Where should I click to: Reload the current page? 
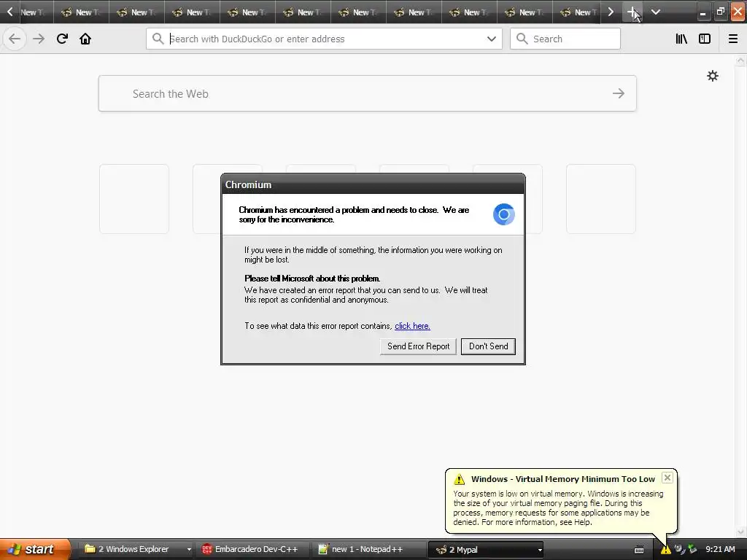pos(62,39)
